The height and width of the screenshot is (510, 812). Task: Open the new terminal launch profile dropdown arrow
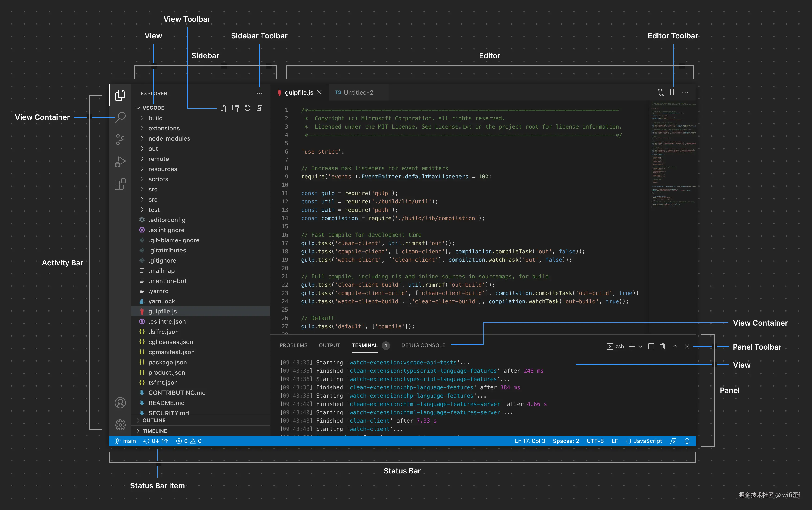click(640, 346)
